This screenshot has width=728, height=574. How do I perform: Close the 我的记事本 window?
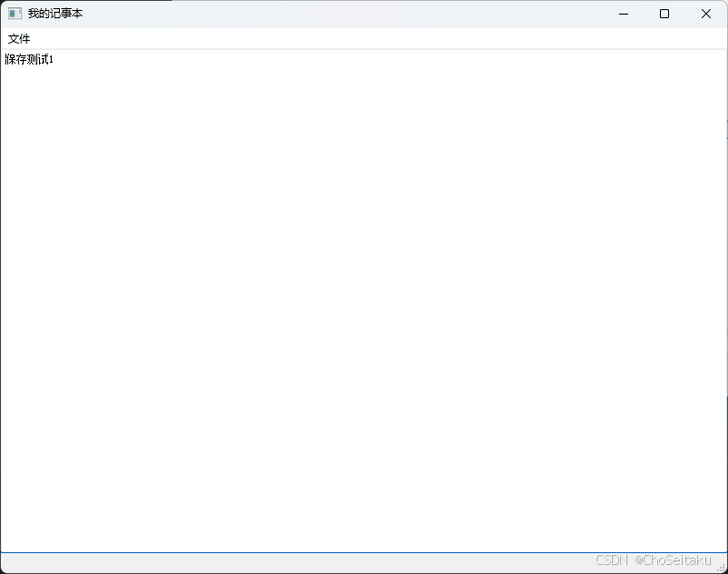(x=705, y=14)
